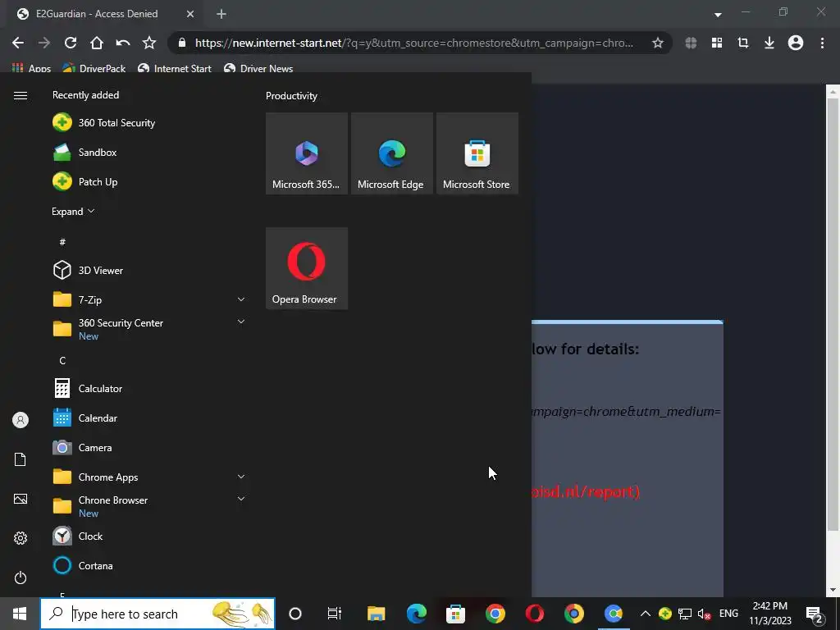Screen dimensions: 840x630
Task: Select the E2Guardian - Access Denied tab
Action: pyautogui.click(x=106, y=14)
